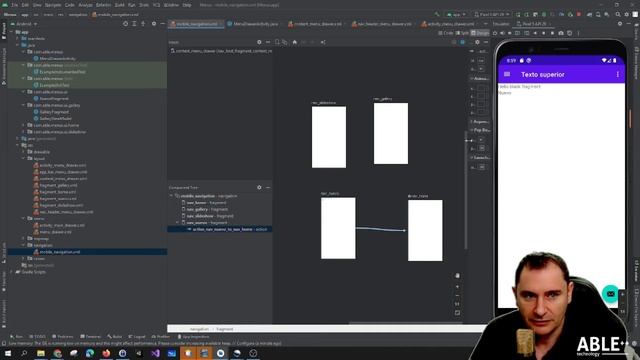Open Destinations panel settings gear

click(x=259, y=42)
